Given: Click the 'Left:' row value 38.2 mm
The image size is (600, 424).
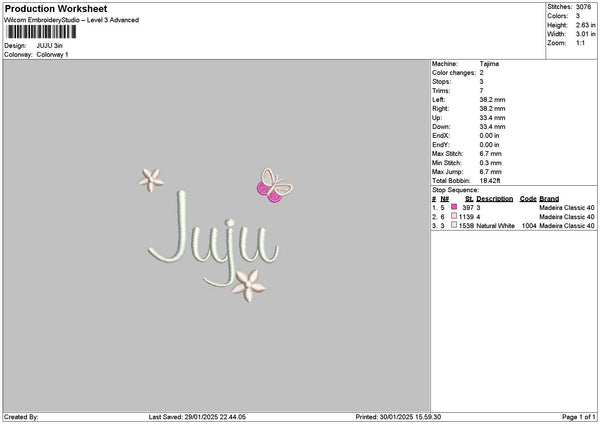Looking at the screenshot, I should pyautogui.click(x=492, y=100).
